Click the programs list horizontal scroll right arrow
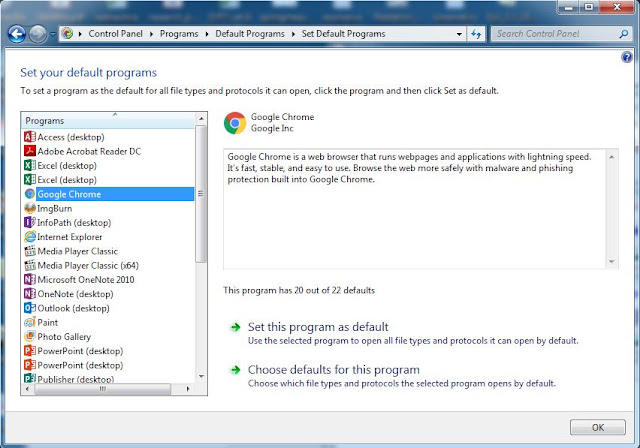Viewport: 640px width, 448px height. pyautogui.click(x=187, y=389)
